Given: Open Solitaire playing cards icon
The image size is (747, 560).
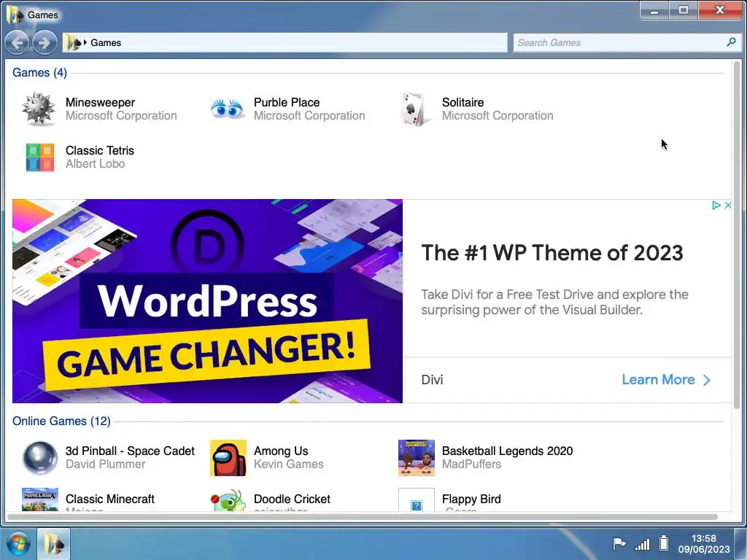Looking at the screenshot, I should [x=415, y=109].
